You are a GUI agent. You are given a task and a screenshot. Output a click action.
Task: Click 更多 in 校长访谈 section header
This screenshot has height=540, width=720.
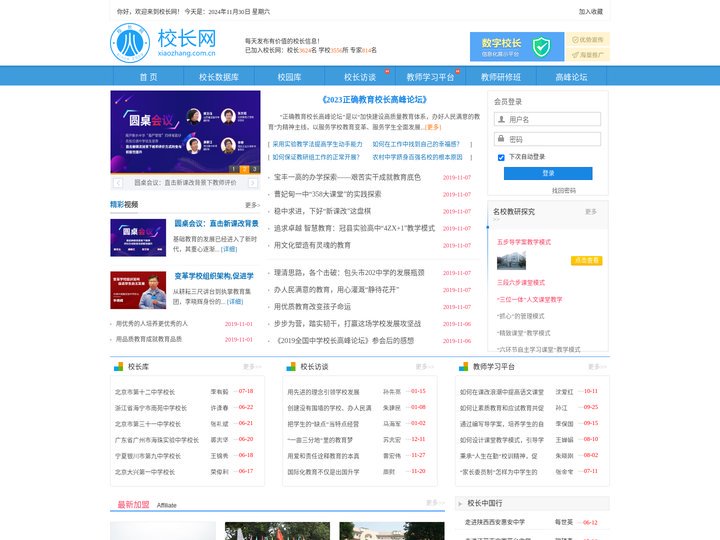coord(424,367)
